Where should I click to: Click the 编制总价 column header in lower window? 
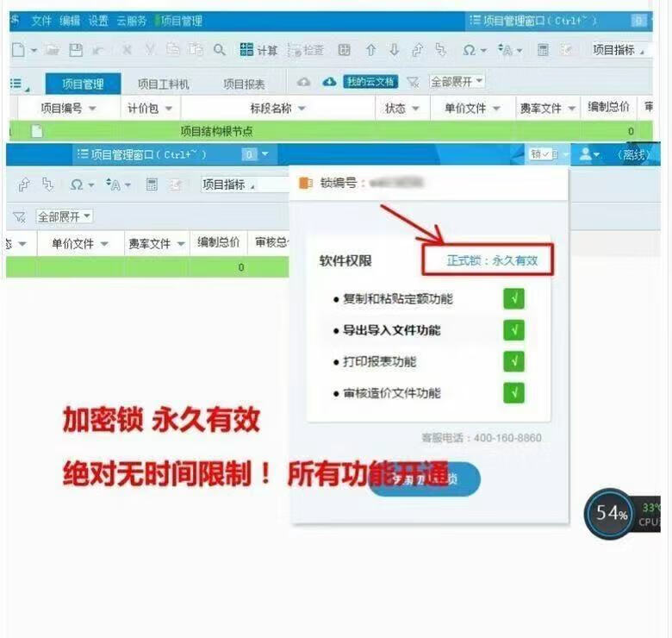click(219, 242)
